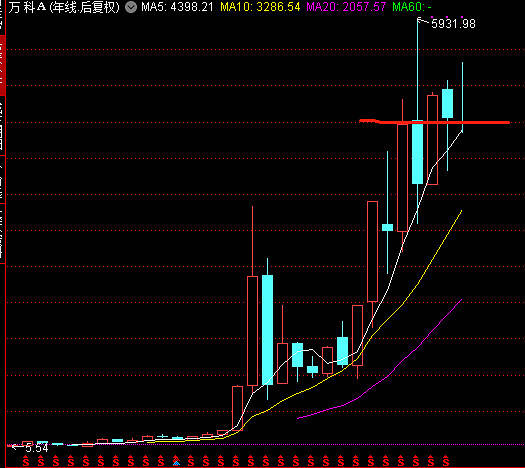The height and width of the screenshot is (468, 525).
Task: Click the blue marker icon among S markers
Action: point(176,463)
